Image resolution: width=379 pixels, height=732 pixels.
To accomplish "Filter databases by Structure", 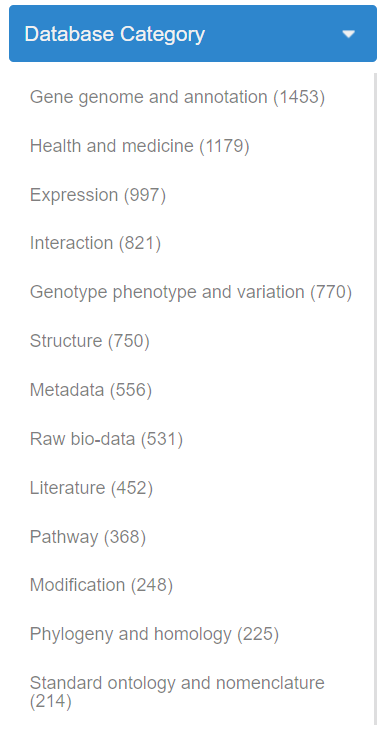I will pyautogui.click(x=90, y=341).
